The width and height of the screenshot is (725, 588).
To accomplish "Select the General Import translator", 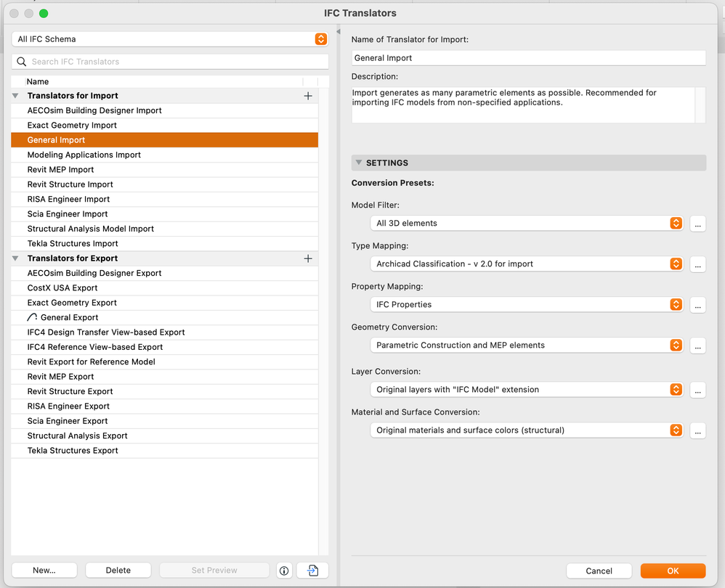I will pos(165,140).
